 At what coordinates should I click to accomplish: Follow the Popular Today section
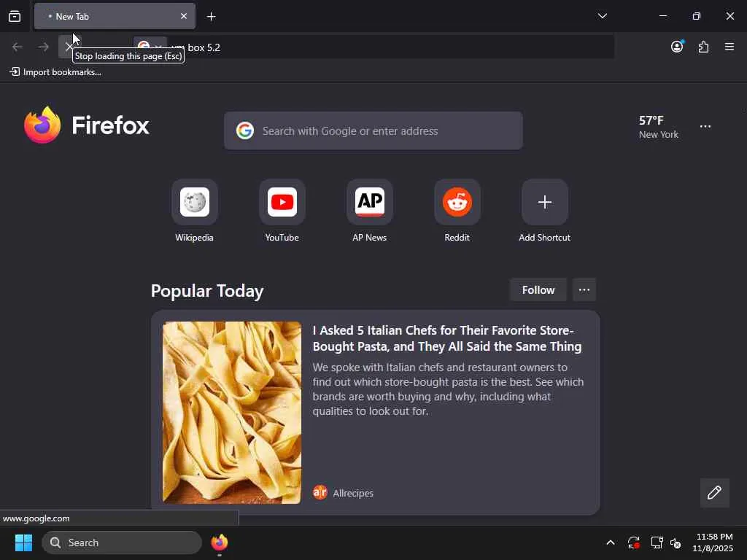[538, 290]
